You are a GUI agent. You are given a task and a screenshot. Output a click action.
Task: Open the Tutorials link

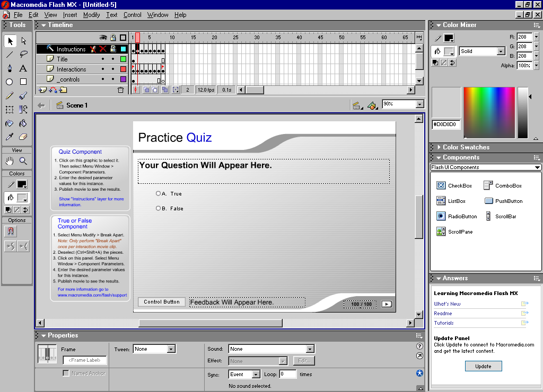tap(444, 323)
